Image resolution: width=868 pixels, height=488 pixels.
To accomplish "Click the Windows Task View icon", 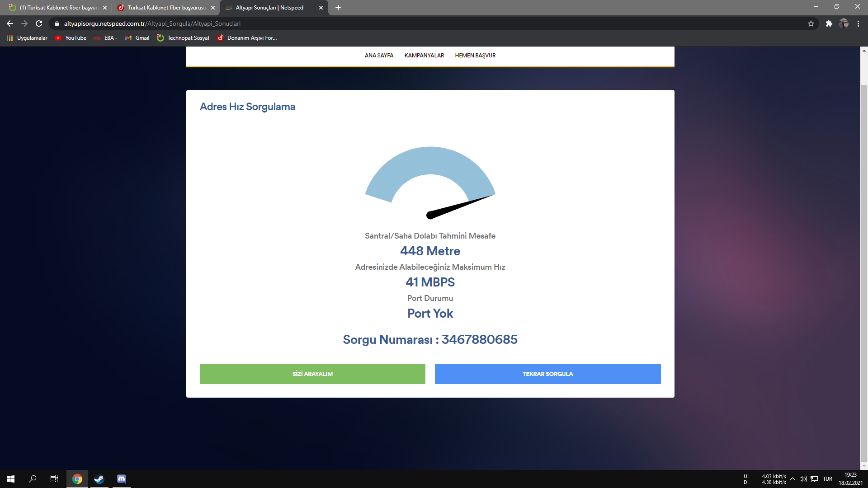I will [x=54, y=479].
